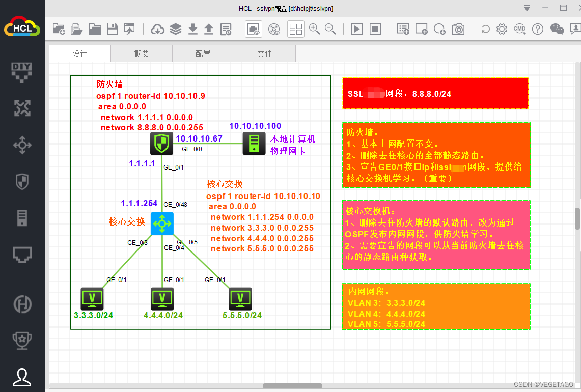Switch to the 概要 tab

142,53
